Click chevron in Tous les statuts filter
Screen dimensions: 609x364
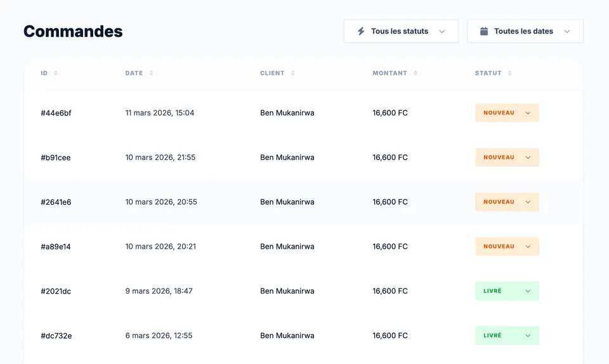coord(442,32)
